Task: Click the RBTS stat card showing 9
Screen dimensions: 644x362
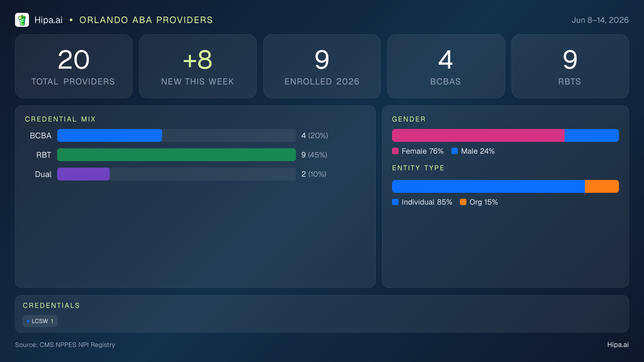Action: pyautogui.click(x=570, y=66)
